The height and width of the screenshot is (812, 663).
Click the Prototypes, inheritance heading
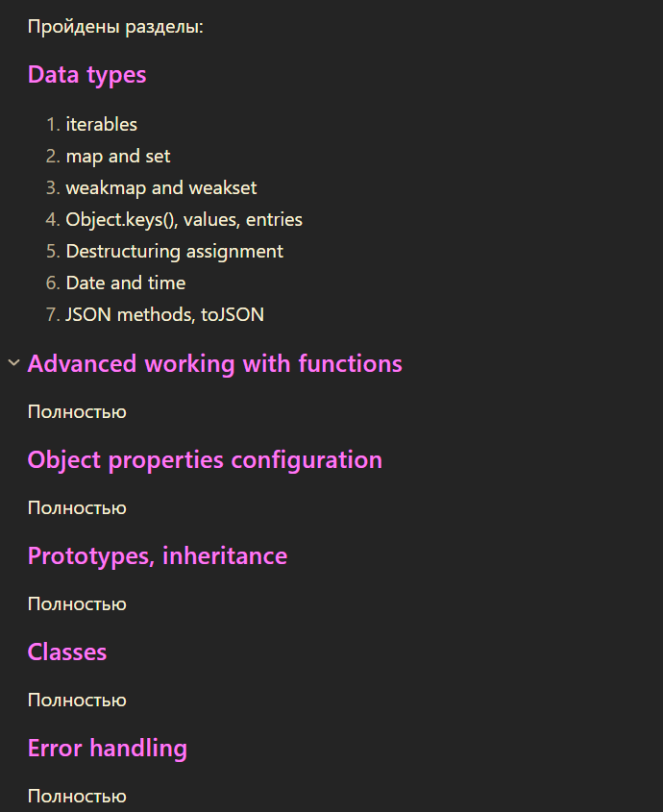pos(158,556)
